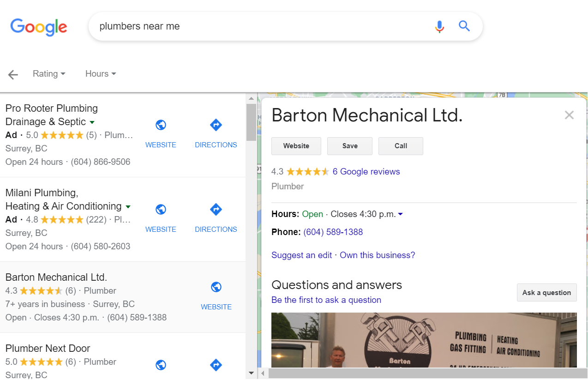The height and width of the screenshot is (380, 588).
Task: Click the Google logo
Action: coord(39,27)
